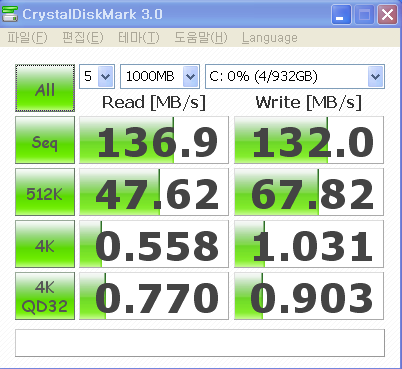Click the Read [MB/s] column header
Screen dimensions: 402x369
(154, 103)
